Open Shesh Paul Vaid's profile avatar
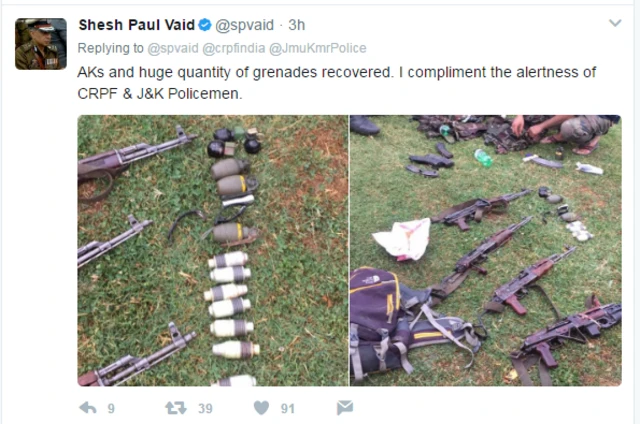This screenshot has width=640, height=424. [x=41, y=44]
